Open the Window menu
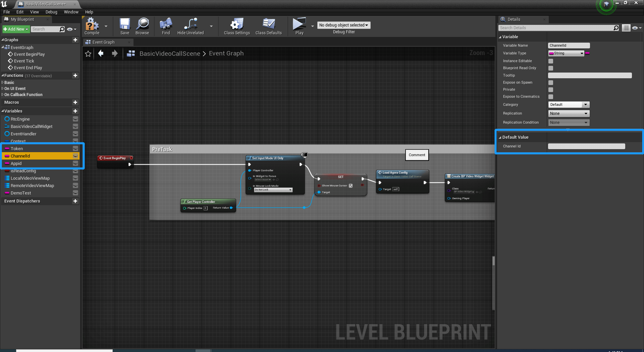The width and height of the screenshot is (644, 352). (71, 12)
